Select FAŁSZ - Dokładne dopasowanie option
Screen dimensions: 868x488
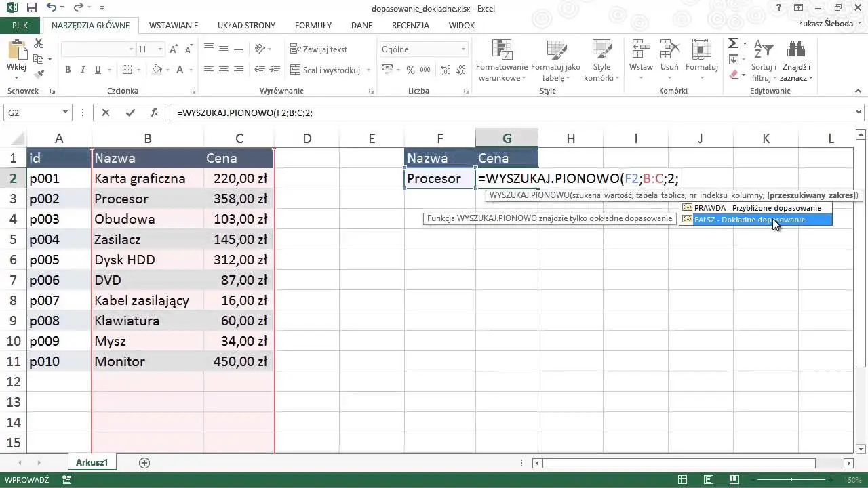click(x=749, y=220)
